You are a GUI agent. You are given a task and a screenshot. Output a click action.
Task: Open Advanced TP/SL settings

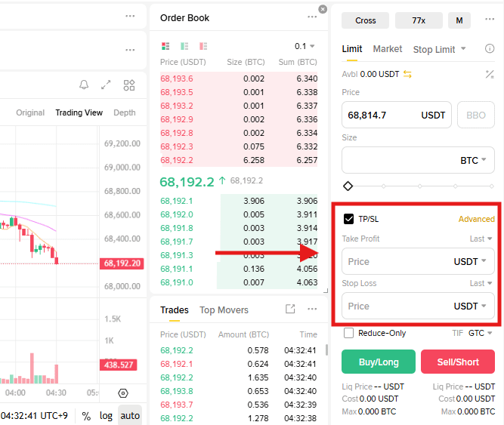click(476, 219)
